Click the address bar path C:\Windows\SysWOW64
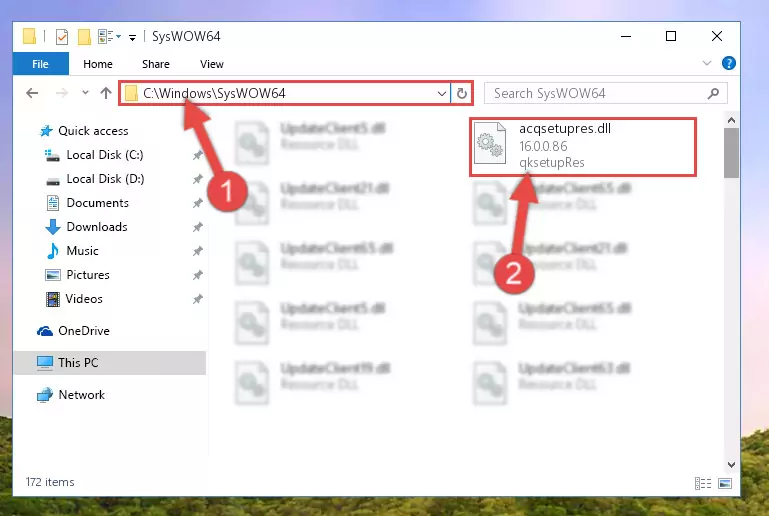The height and width of the screenshot is (516, 769). click(x=214, y=93)
